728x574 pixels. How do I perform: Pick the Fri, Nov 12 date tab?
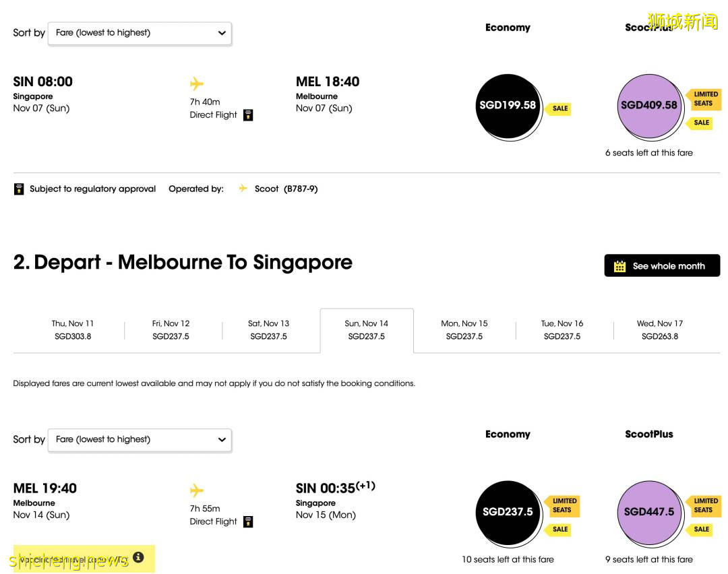pos(171,330)
